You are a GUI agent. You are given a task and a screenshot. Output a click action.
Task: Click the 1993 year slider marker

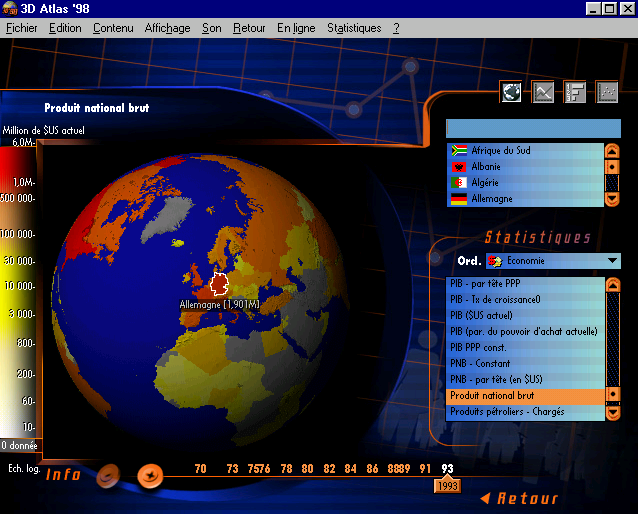(x=448, y=485)
